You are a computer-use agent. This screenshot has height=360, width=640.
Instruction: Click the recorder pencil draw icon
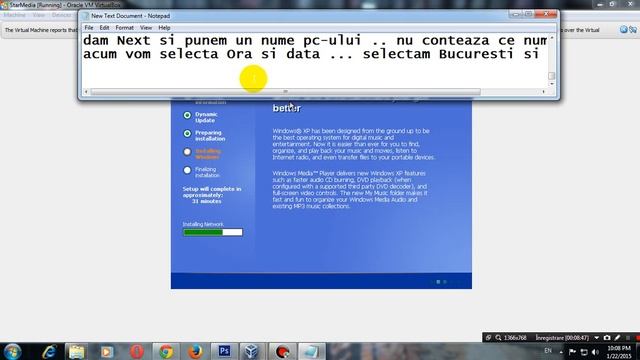pyautogui.click(x=618, y=338)
